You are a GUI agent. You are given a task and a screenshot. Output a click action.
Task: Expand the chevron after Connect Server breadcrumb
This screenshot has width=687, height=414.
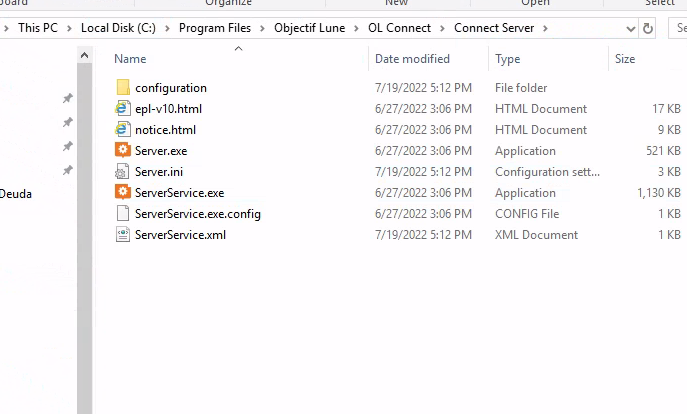pyautogui.click(x=545, y=28)
